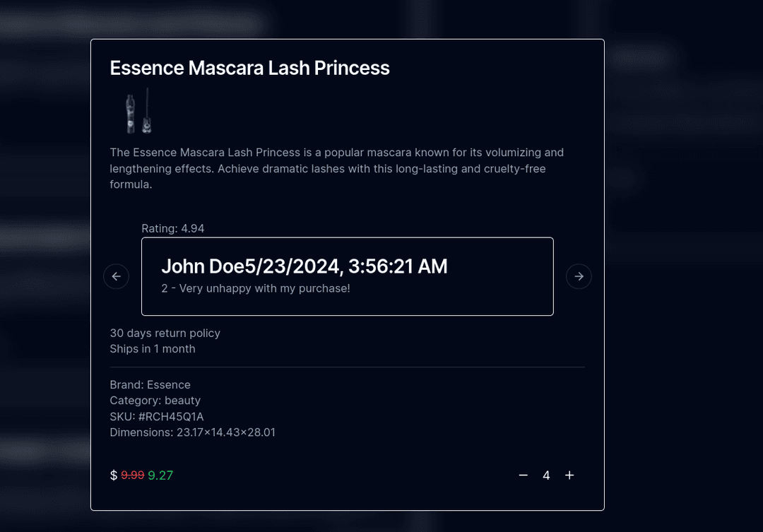Image resolution: width=763 pixels, height=532 pixels.
Task: Click the Brand: Essence line
Action: pyautogui.click(x=150, y=384)
